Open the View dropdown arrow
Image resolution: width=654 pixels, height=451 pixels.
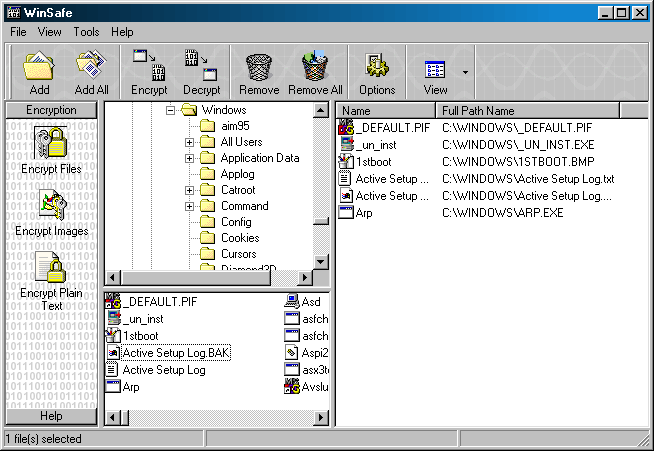click(x=465, y=72)
